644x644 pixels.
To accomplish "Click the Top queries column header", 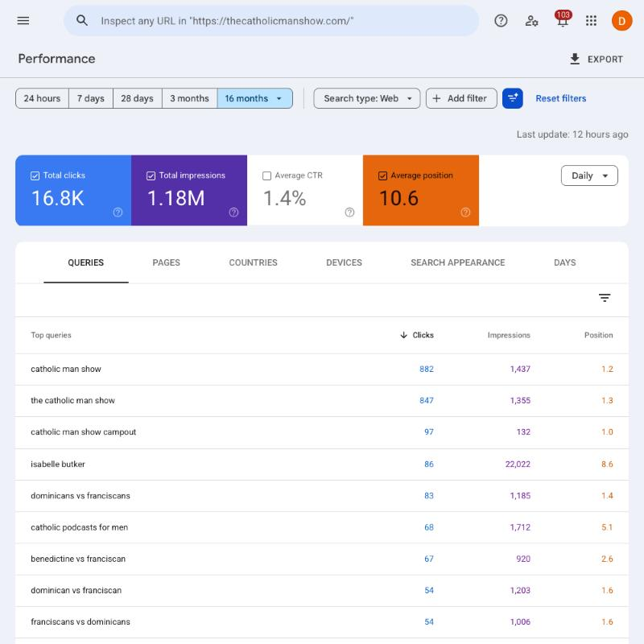I will coord(51,335).
